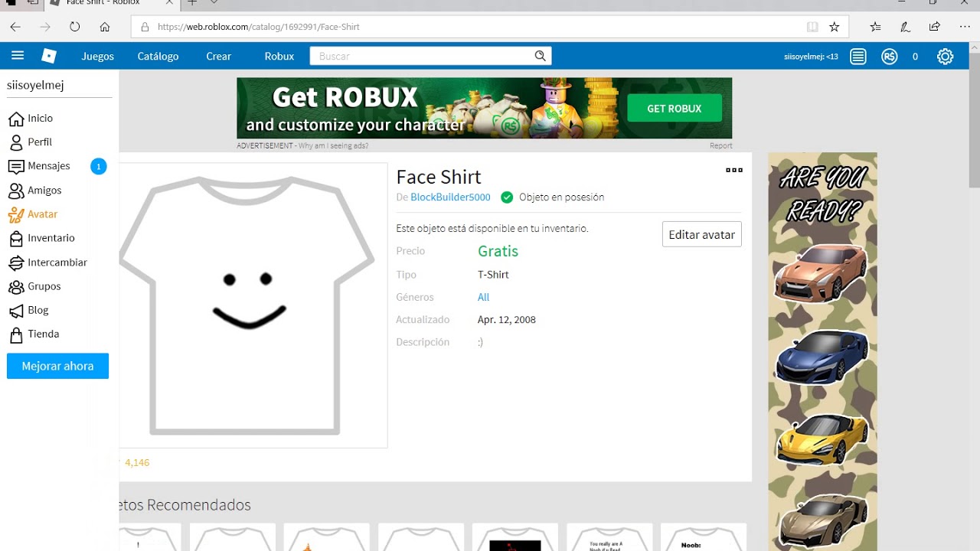This screenshot has width=980, height=551.
Task: Open the tab list chevron
Action: pos(214,3)
